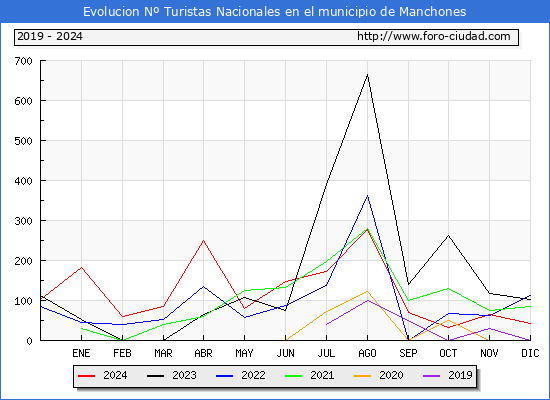Select the '2019' legend label

pyautogui.click(x=460, y=375)
